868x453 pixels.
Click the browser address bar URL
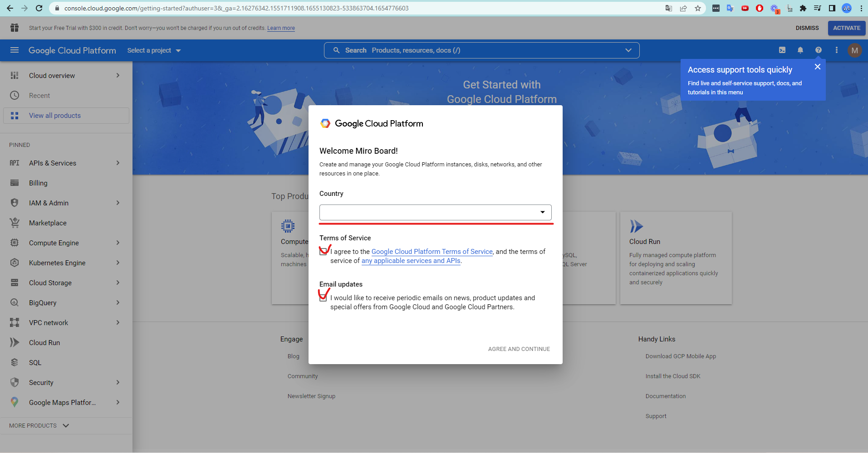[236, 8]
